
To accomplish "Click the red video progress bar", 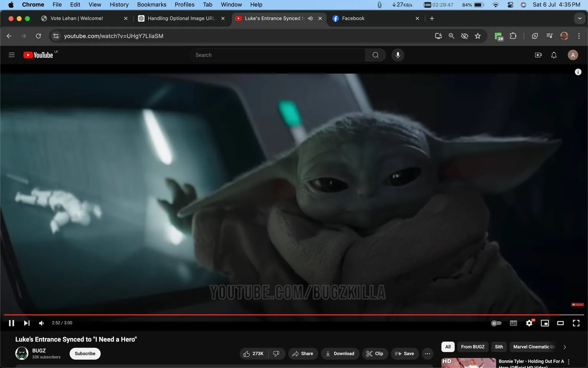I will coord(268,314).
